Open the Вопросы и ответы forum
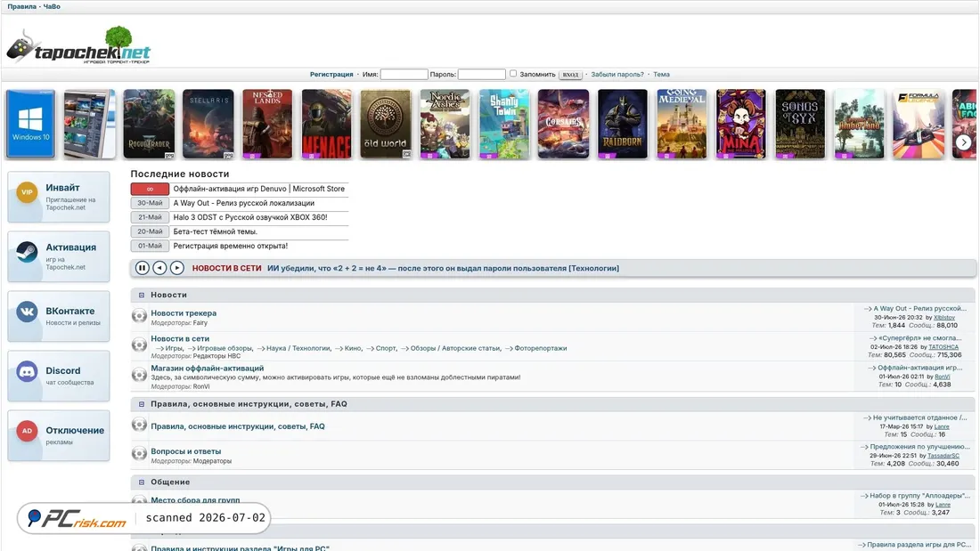The height and width of the screenshot is (551, 980). (185, 451)
